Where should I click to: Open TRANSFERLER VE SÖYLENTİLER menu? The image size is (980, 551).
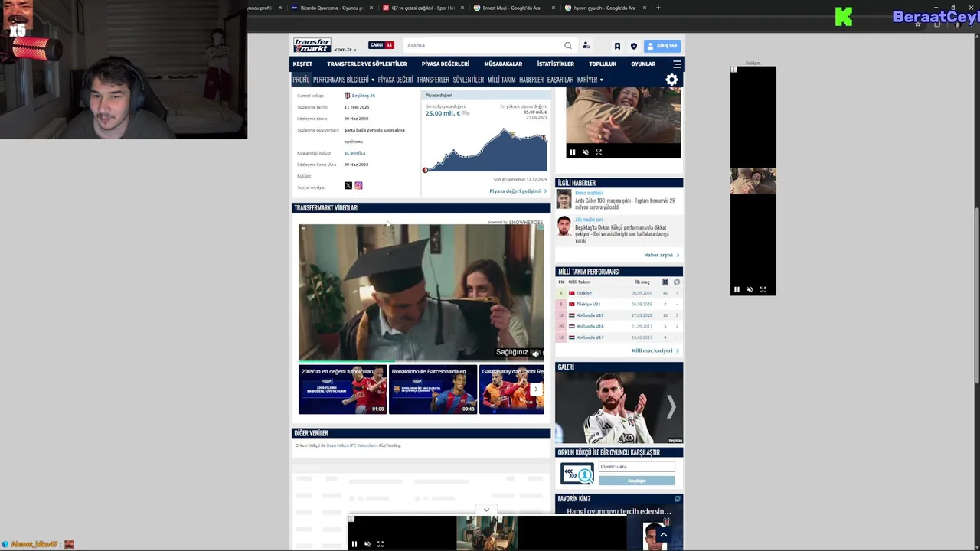(x=367, y=64)
